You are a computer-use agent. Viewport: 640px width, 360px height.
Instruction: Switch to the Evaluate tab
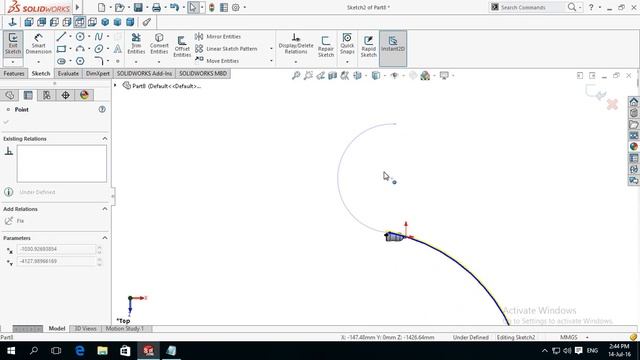(x=68, y=73)
